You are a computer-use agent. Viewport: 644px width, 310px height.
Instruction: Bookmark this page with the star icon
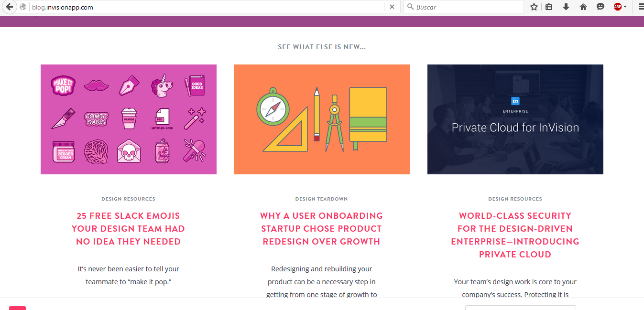click(x=534, y=7)
